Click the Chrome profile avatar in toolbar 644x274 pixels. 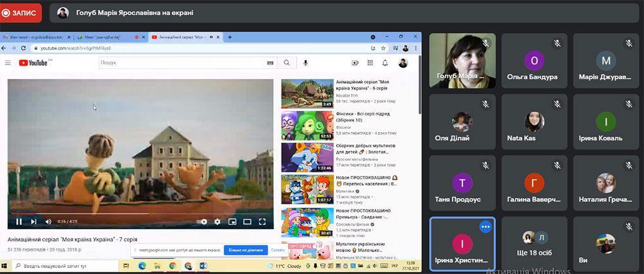click(406, 48)
